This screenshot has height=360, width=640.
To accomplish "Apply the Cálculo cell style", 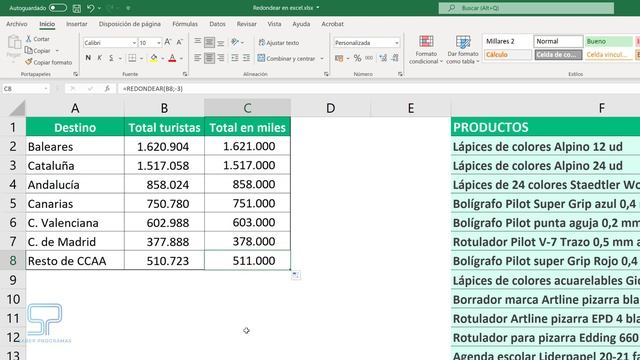I will 508,55.
